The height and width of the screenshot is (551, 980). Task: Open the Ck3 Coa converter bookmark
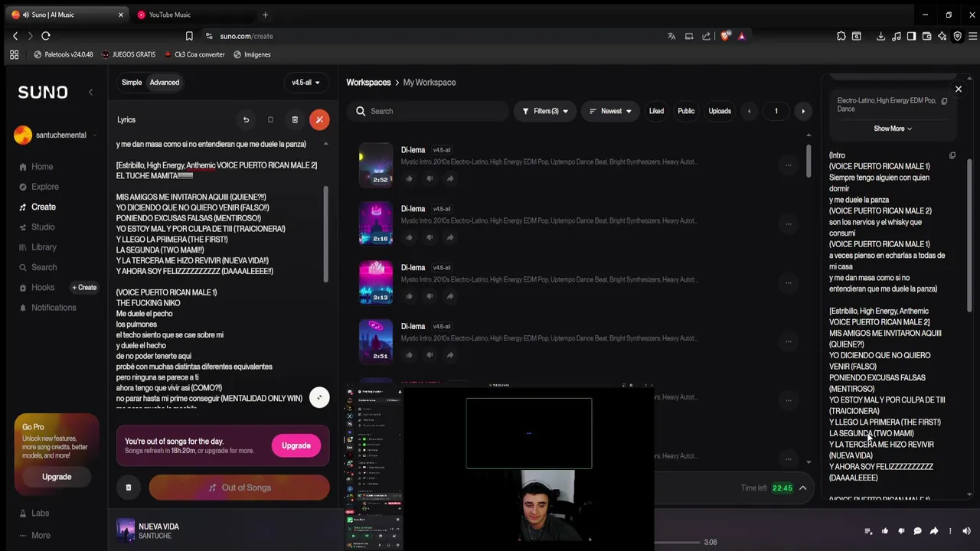(x=194, y=54)
